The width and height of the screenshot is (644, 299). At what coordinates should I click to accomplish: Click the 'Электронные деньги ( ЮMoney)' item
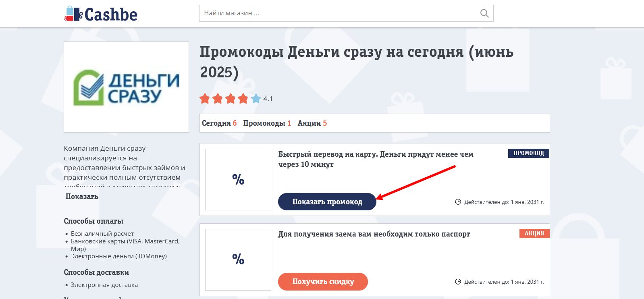[x=119, y=256]
